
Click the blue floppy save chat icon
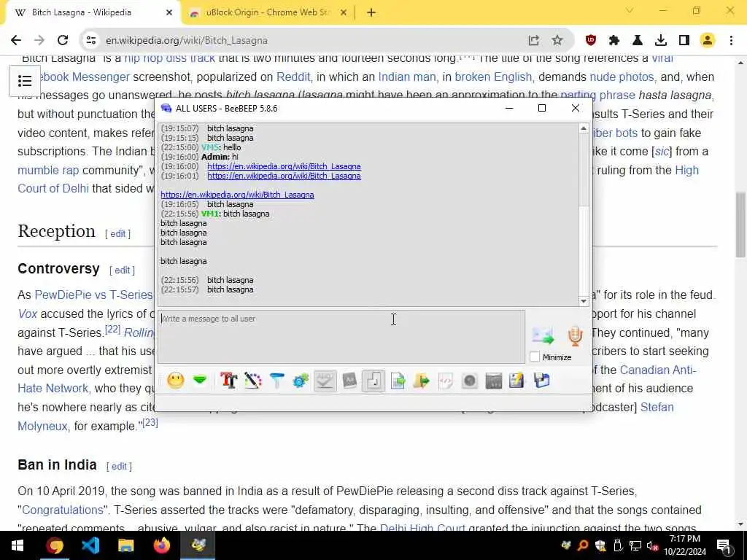[x=542, y=381]
